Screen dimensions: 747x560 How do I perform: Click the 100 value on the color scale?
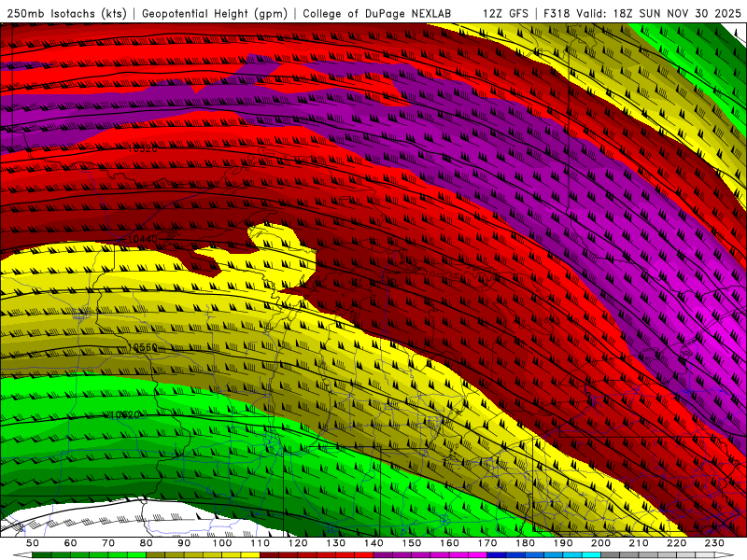click(222, 543)
